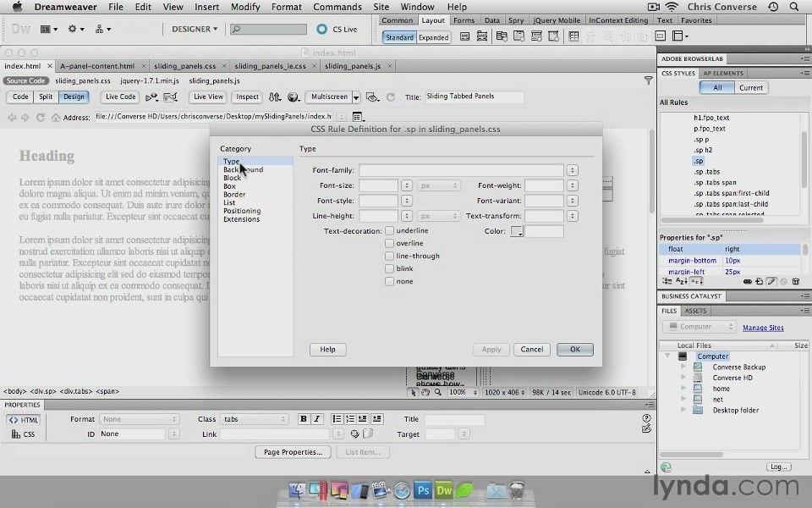
Task: Click the Bold formatting button
Action: [304, 419]
